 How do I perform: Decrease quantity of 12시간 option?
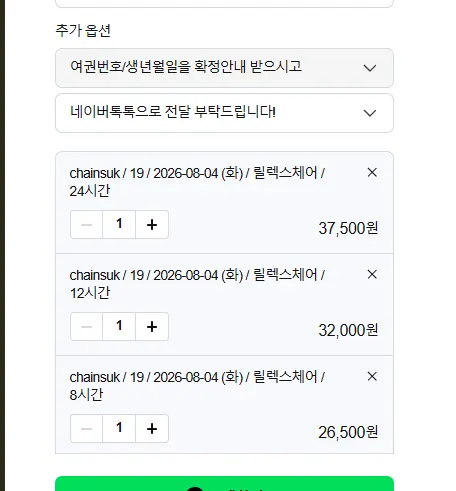pos(86,326)
